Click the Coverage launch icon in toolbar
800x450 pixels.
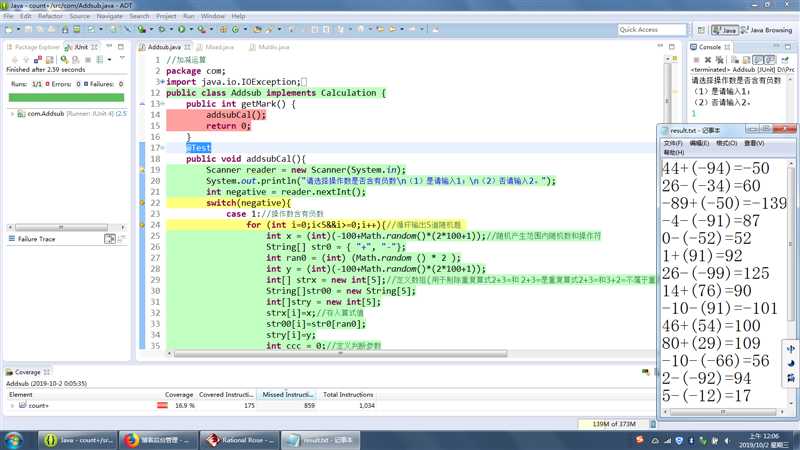[141, 29]
